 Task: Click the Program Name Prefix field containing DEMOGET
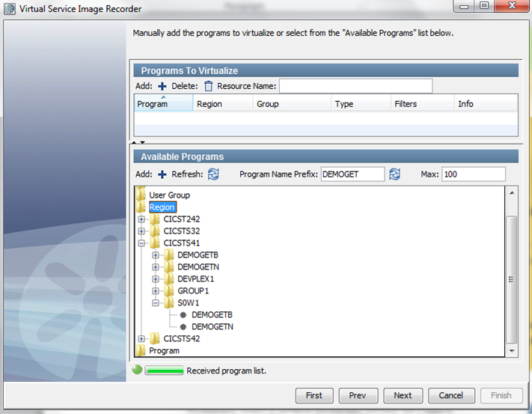pyautogui.click(x=352, y=174)
